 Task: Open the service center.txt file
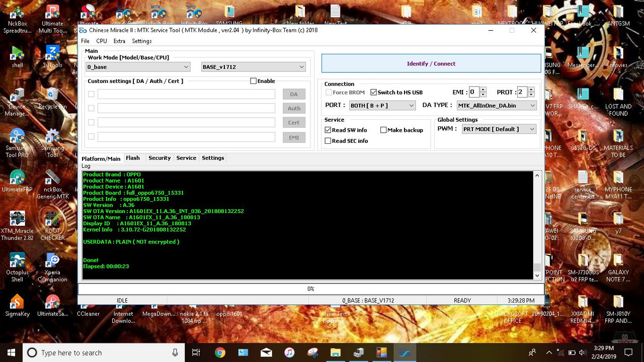tap(583, 185)
